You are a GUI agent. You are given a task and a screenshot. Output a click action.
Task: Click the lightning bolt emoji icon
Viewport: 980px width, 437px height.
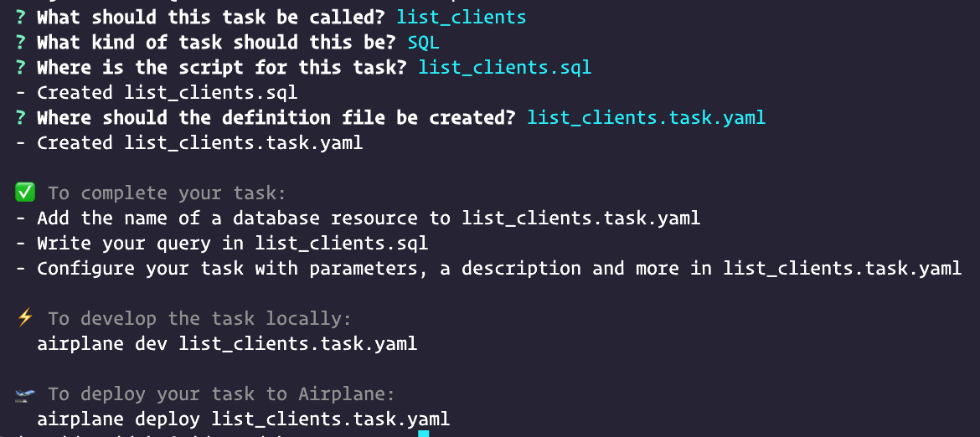[25, 318]
